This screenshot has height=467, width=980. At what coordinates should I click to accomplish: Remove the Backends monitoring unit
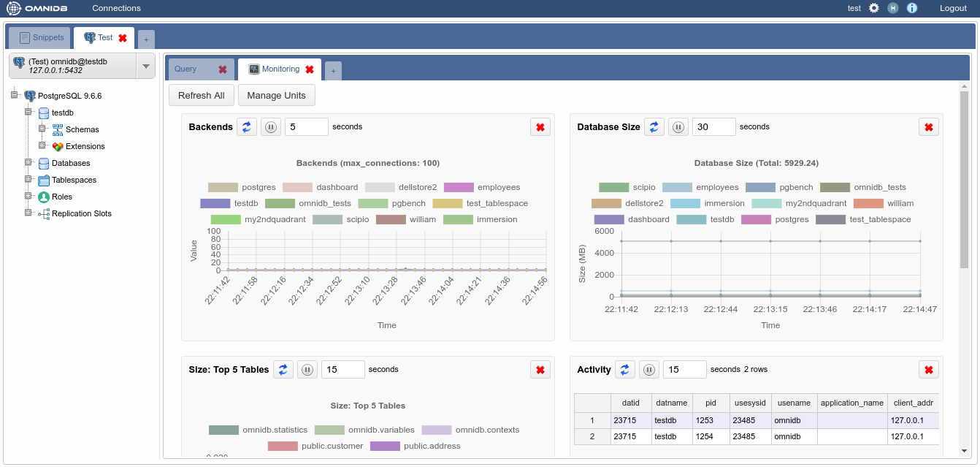[540, 127]
